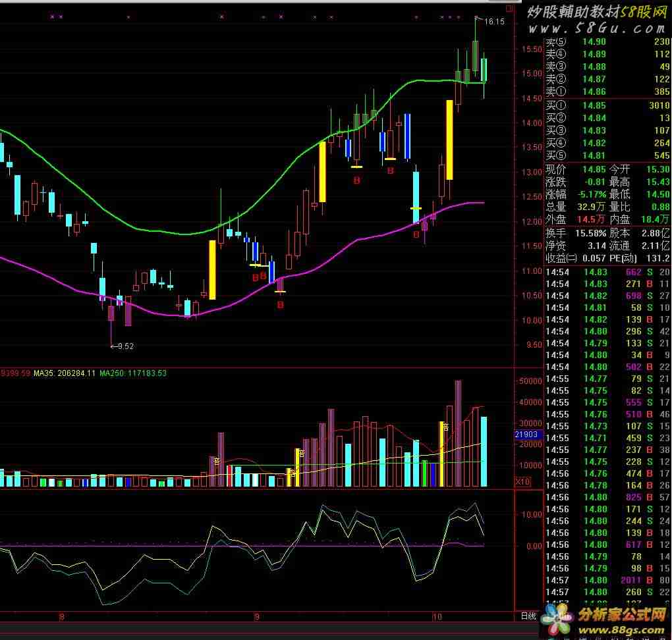Screen dimensions: 672x640
Task: Click the 14:56 tick with volume 825
Action: (x=607, y=497)
